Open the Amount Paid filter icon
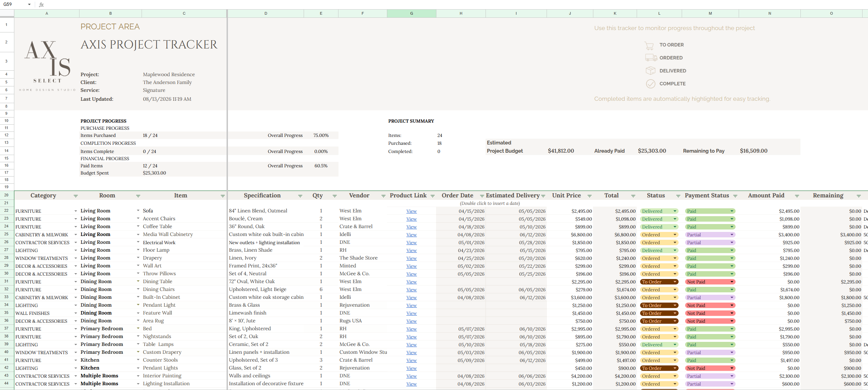 coord(797,196)
